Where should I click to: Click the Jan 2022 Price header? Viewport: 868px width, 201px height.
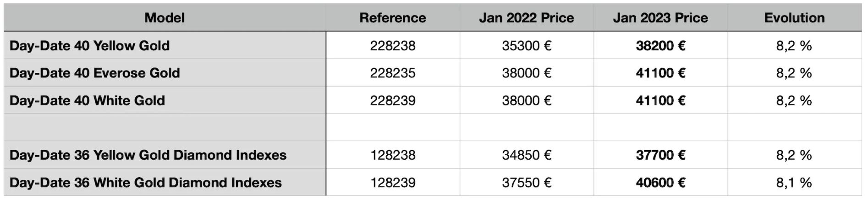(x=527, y=18)
